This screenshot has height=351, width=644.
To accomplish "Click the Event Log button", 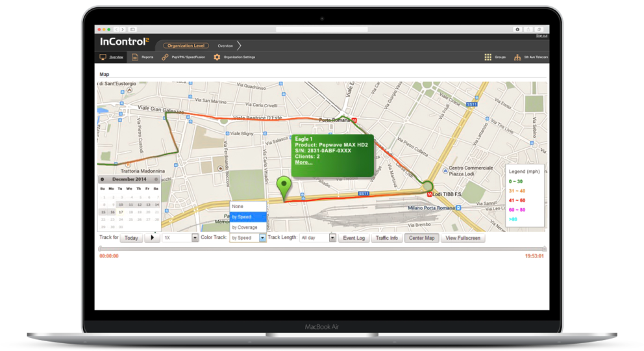I will [354, 238].
